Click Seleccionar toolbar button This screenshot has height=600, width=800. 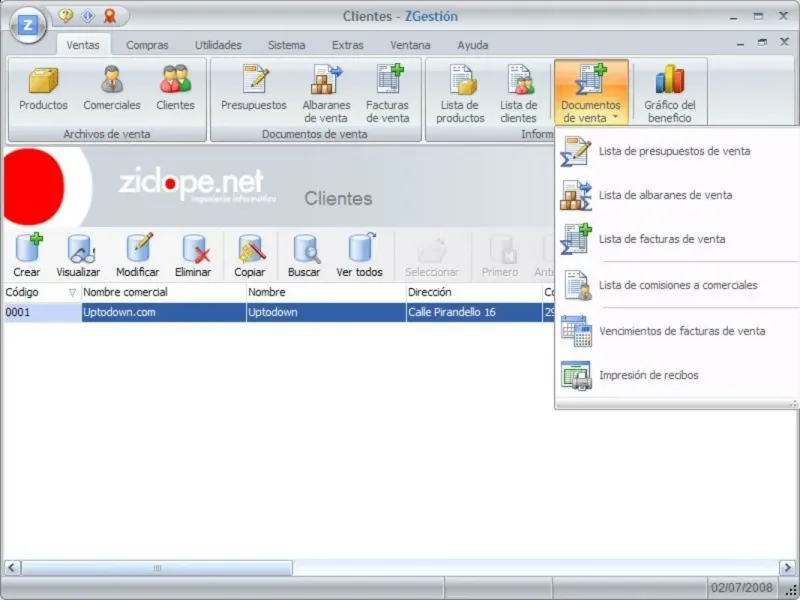click(x=432, y=255)
